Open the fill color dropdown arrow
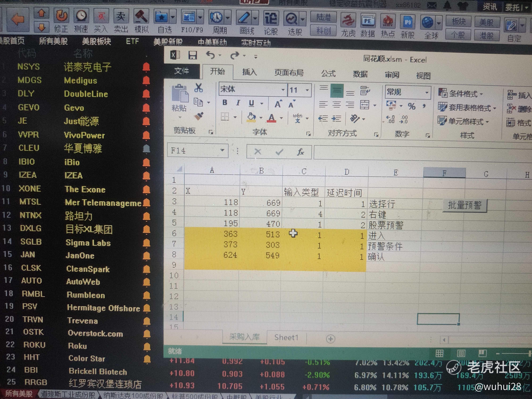This screenshot has height=399, width=532. [261, 118]
